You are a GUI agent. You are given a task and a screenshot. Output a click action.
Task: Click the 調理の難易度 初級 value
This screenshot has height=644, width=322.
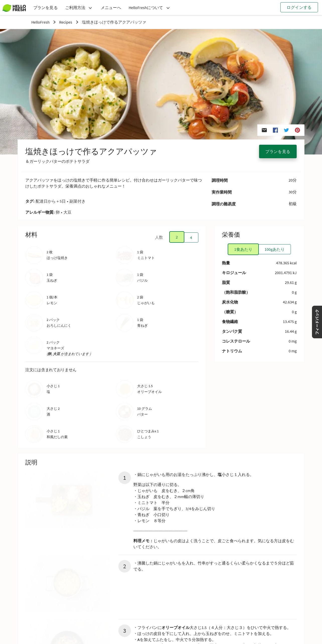292,204
